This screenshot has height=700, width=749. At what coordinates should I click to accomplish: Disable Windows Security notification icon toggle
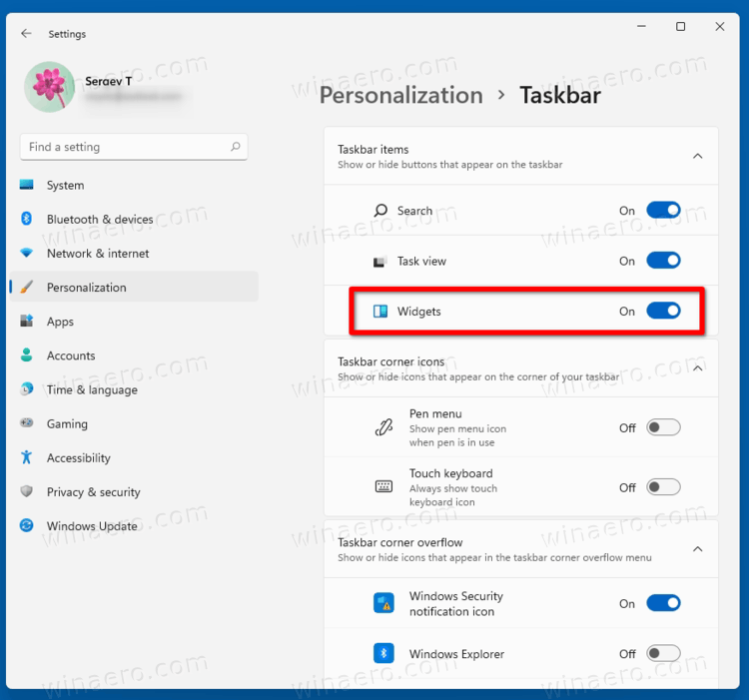pos(663,603)
